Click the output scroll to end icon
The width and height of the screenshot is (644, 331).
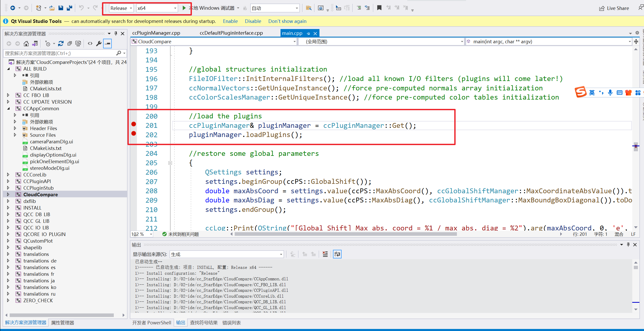pos(293,254)
